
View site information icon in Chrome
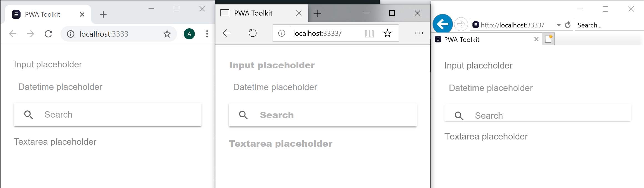click(x=71, y=34)
